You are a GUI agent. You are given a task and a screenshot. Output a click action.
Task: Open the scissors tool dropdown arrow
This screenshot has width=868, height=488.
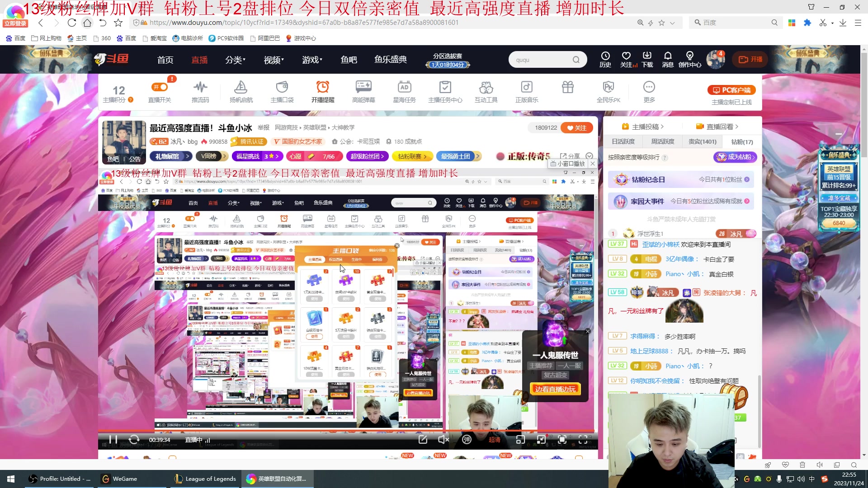coord(832,23)
